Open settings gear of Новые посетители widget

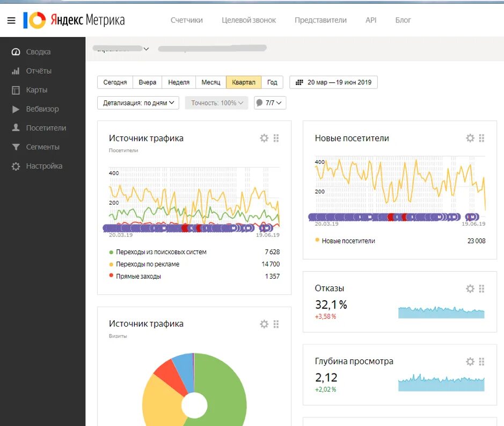click(x=470, y=139)
